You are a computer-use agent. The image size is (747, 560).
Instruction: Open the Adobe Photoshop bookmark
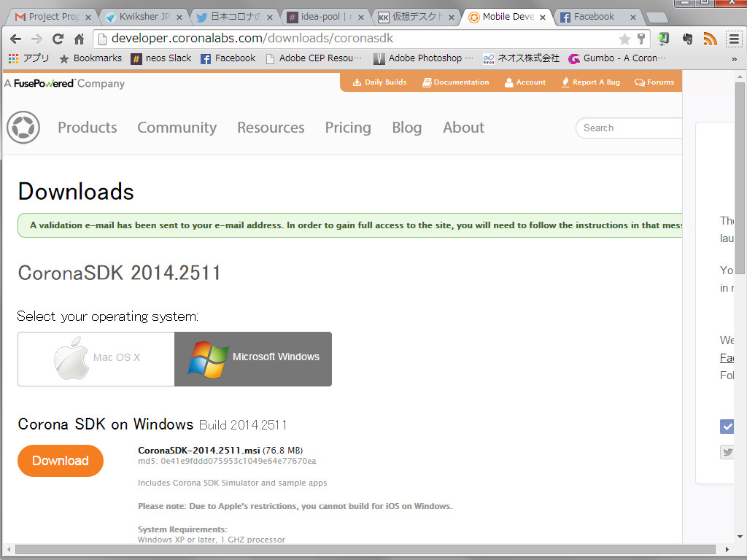424,58
